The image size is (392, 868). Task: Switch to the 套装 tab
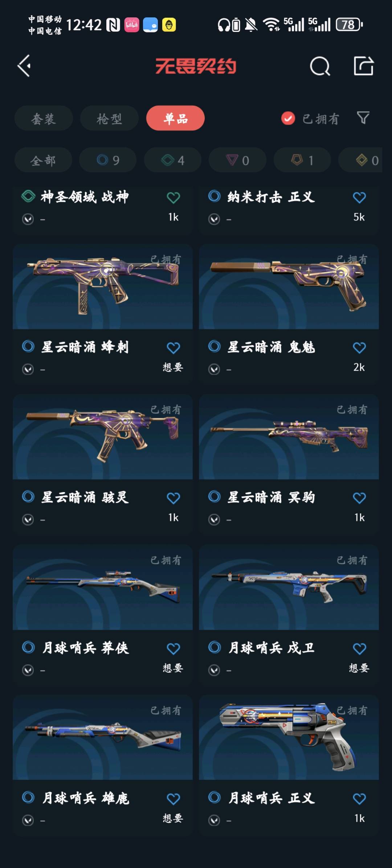tap(44, 118)
